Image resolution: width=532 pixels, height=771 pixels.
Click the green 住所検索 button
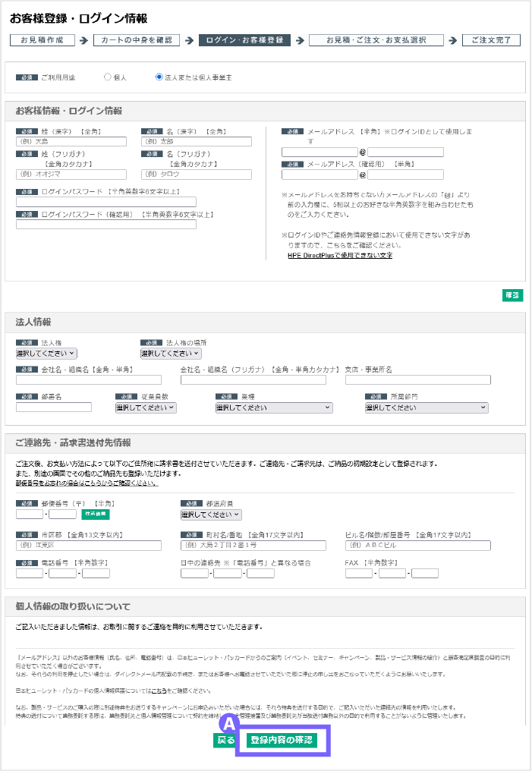pos(96,514)
